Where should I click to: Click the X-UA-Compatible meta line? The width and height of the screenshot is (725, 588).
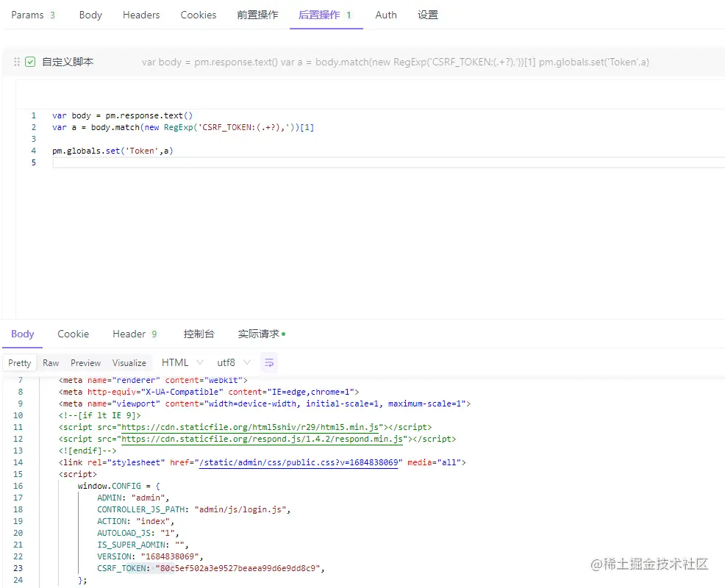(x=209, y=392)
